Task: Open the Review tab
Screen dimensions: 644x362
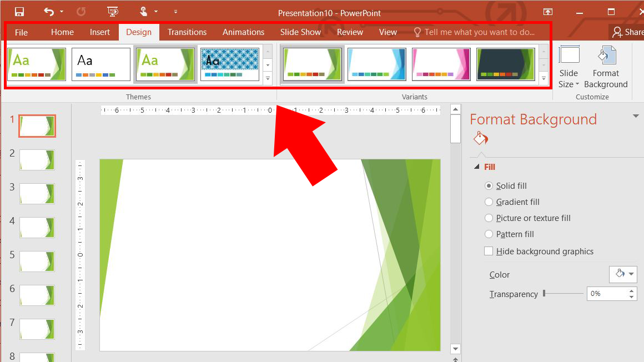Action: [350, 32]
